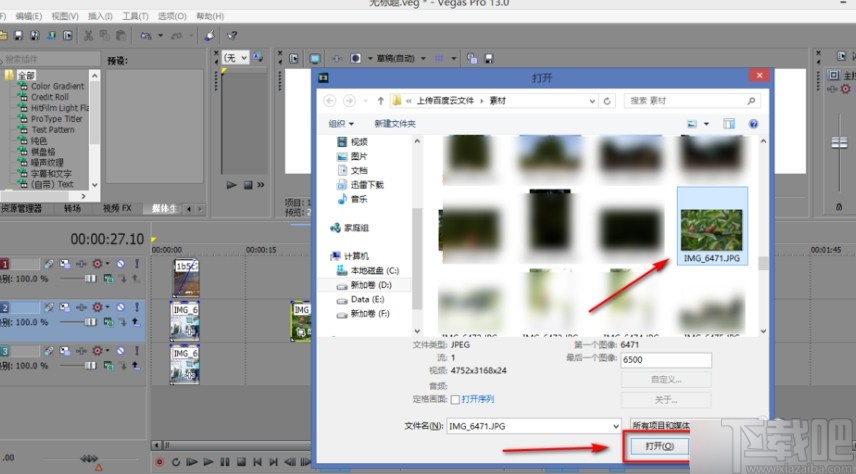856x474 pixels.
Task: Open the view options dropdown arrow in Open dialog
Action: point(706,124)
